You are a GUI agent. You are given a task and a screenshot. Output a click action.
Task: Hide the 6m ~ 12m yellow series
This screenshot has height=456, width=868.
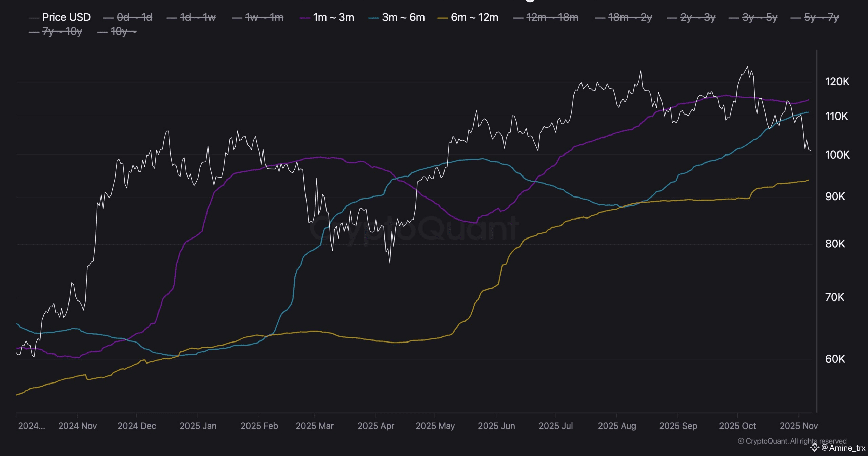pyautogui.click(x=474, y=17)
